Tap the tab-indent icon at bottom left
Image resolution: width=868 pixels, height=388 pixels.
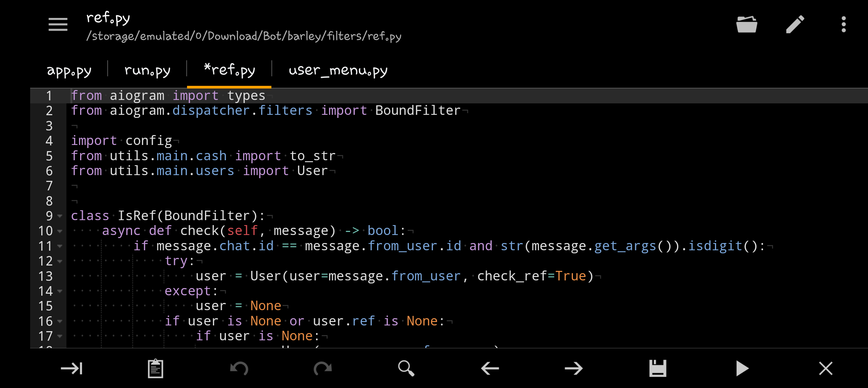coord(71,368)
